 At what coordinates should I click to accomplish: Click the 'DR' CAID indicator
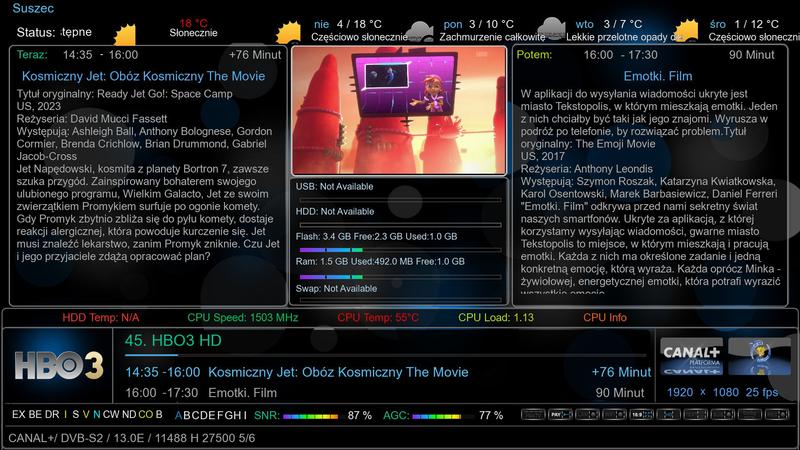(52, 414)
